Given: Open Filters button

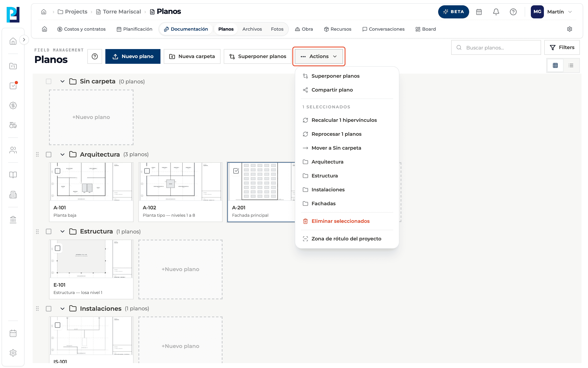Looking at the screenshot, I should point(562,47).
